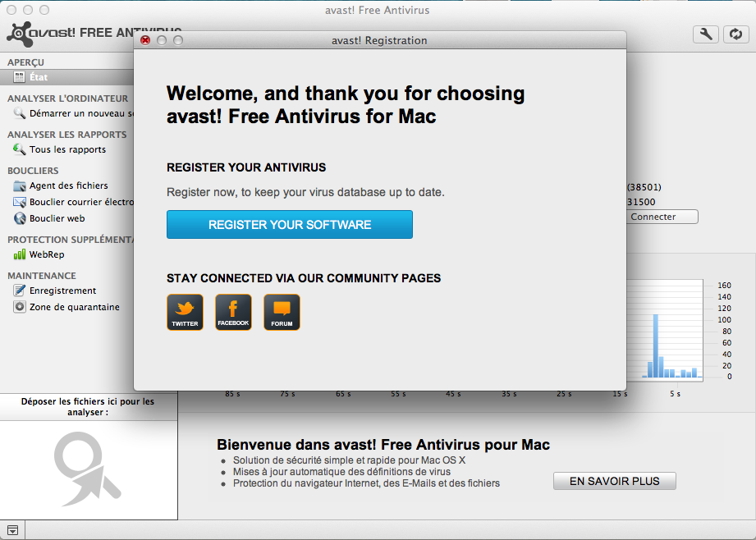
Task: Click the magnifier icon beside Démarrer un nouveau
Action: pyautogui.click(x=19, y=113)
